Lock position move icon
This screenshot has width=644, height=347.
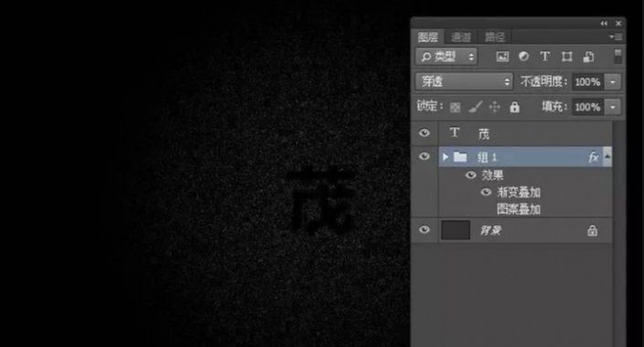[494, 107]
